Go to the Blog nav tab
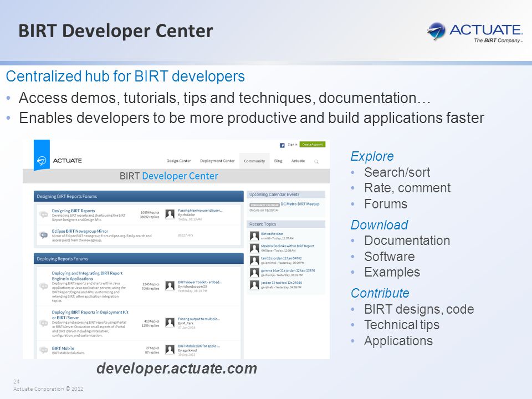532x399 pixels. click(x=278, y=161)
